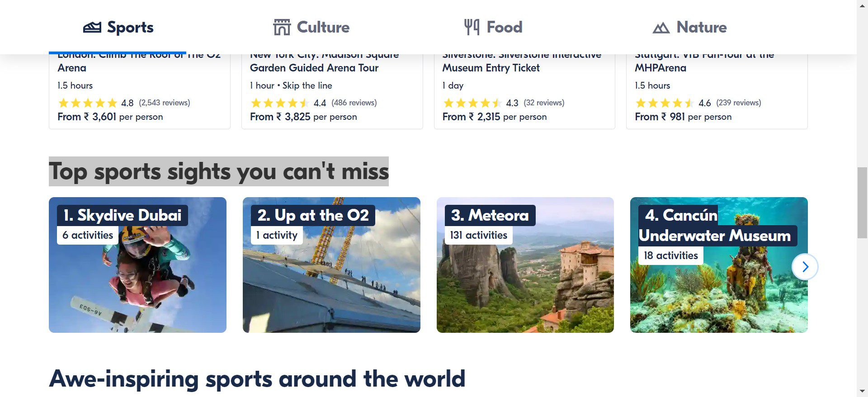Open the Madison Square Garden Arena Tour
This screenshot has width=868, height=397.
point(314,68)
